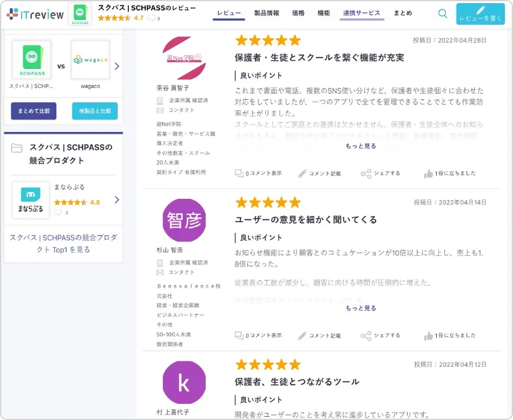The image size is (513, 420).
Task: Click share icon on 杉山 智彦's review
Action: [366, 336]
